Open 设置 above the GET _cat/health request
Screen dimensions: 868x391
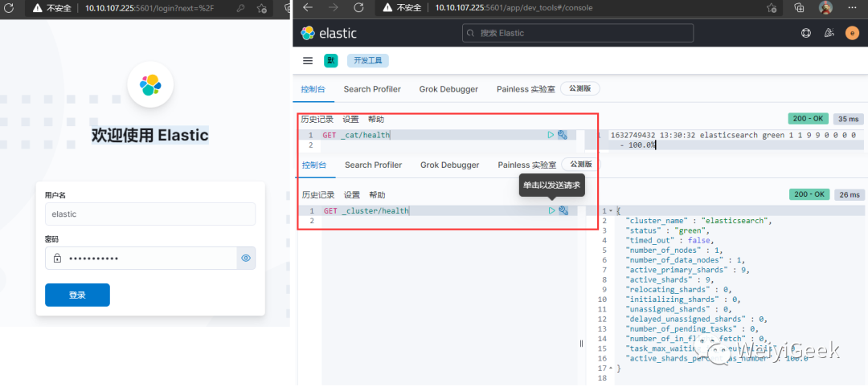(350, 120)
